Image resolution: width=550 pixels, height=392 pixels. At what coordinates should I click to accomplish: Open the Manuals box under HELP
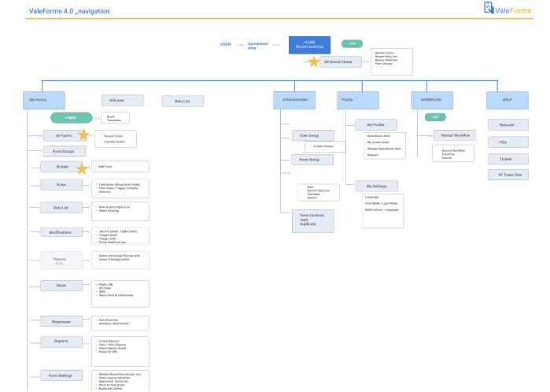pyautogui.click(x=508, y=125)
